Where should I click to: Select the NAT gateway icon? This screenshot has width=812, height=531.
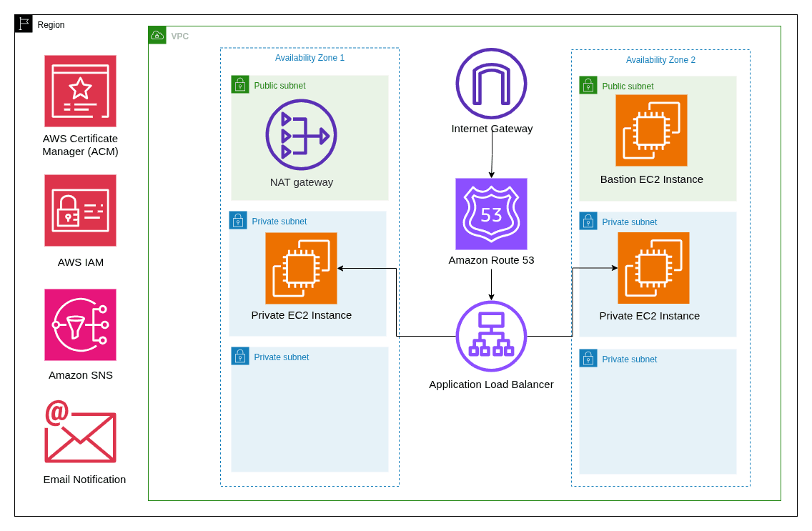point(301,134)
